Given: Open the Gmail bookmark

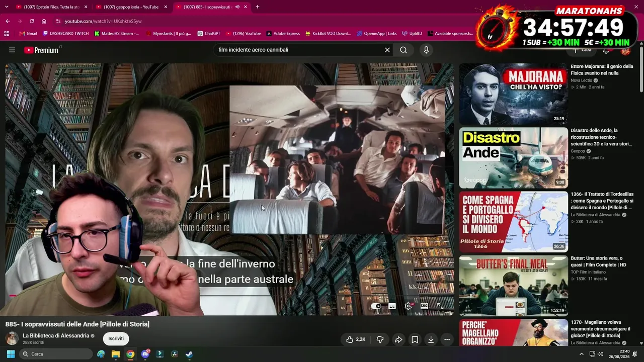Looking at the screenshot, I should click(x=28, y=34).
